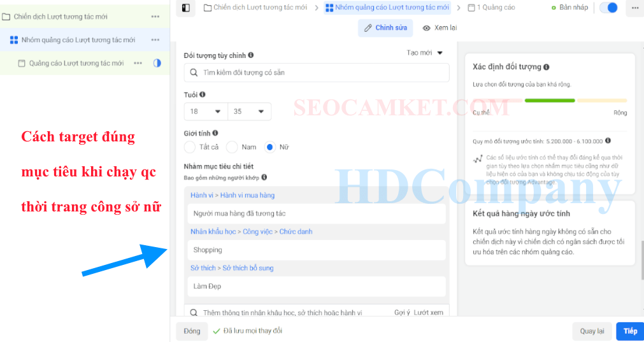Toggle the sidebar panel icon

185,8
